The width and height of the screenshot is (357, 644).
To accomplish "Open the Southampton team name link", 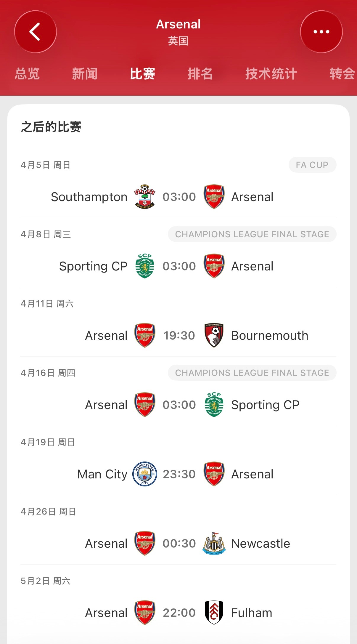I will click(x=89, y=197).
